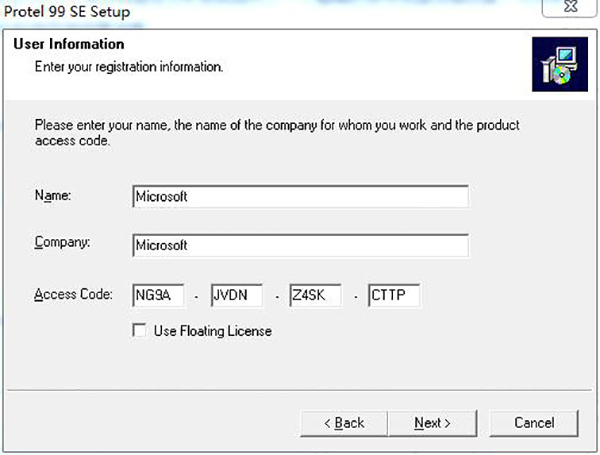Abort setup with the Cancel button
The width and height of the screenshot is (600, 455).
[534, 423]
